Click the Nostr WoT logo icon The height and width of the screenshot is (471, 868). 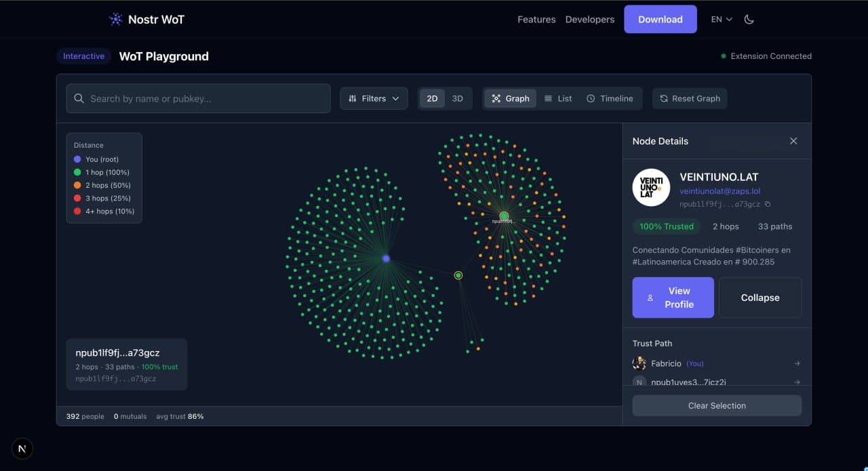[x=115, y=19]
